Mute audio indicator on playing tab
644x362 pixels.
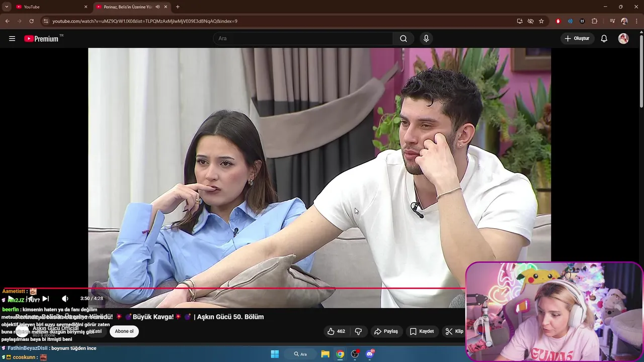[157, 7]
